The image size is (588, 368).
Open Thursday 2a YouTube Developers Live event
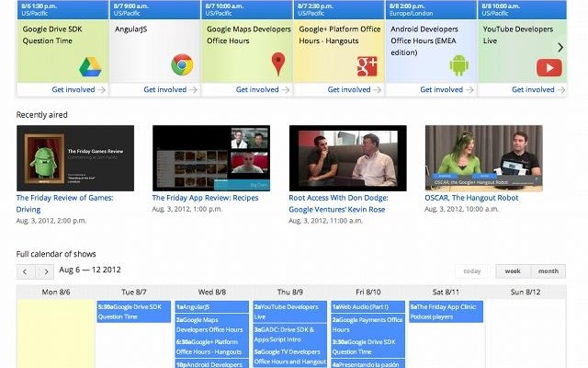[x=290, y=312]
